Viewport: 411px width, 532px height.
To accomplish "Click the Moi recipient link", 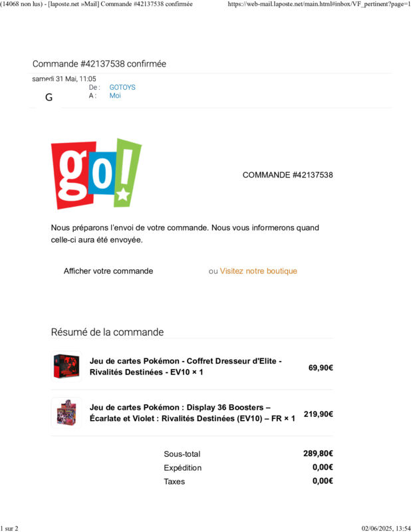I will (x=115, y=96).
